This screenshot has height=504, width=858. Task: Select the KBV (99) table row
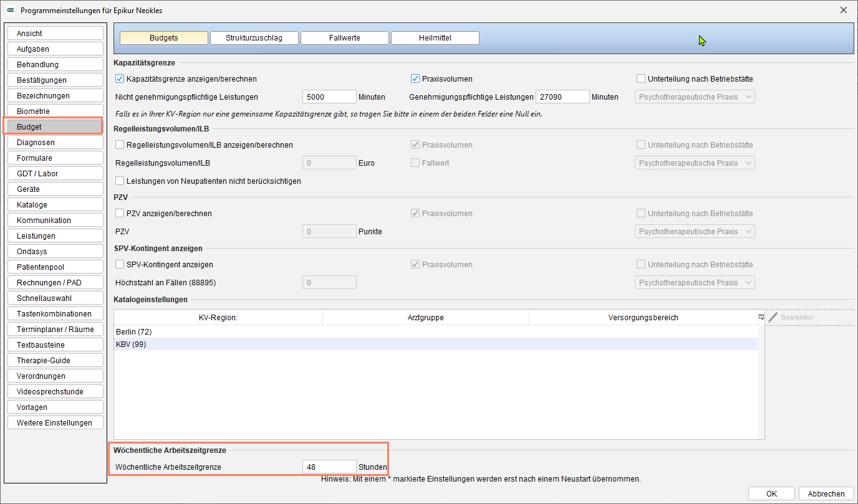[x=436, y=344]
